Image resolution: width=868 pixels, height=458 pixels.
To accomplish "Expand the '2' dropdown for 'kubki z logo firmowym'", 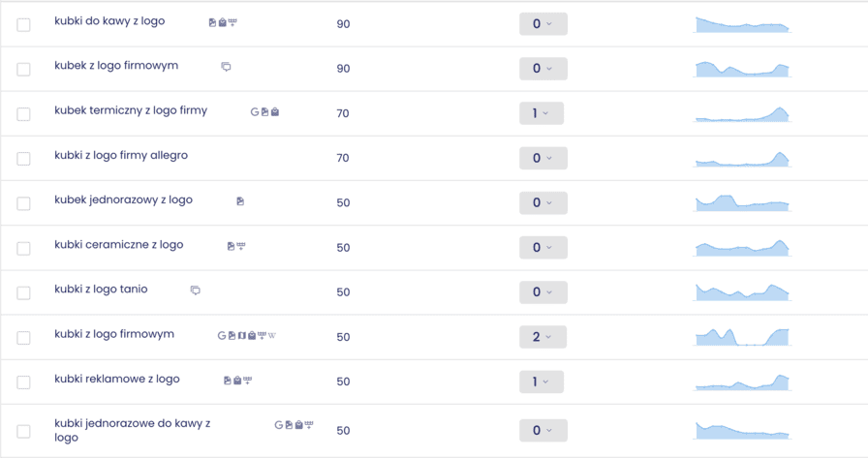I will click(542, 337).
